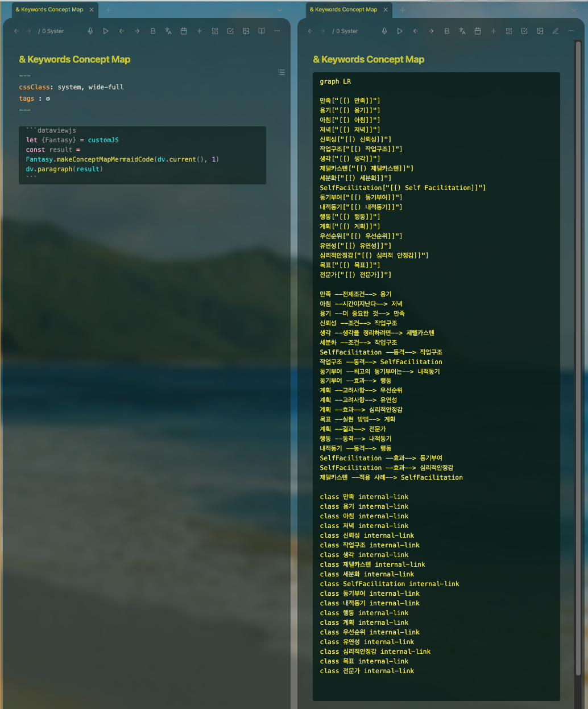Click the bold B icon in left pane
This screenshot has width=588, height=709.
click(152, 31)
